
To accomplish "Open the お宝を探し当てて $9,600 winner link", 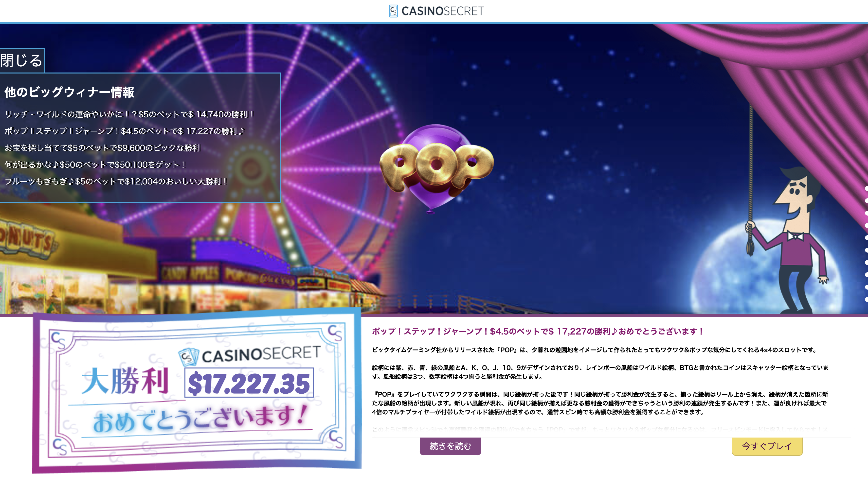I will point(102,148).
